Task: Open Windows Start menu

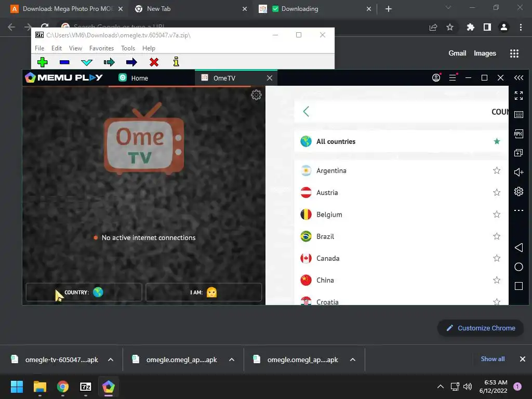Action: [x=17, y=387]
